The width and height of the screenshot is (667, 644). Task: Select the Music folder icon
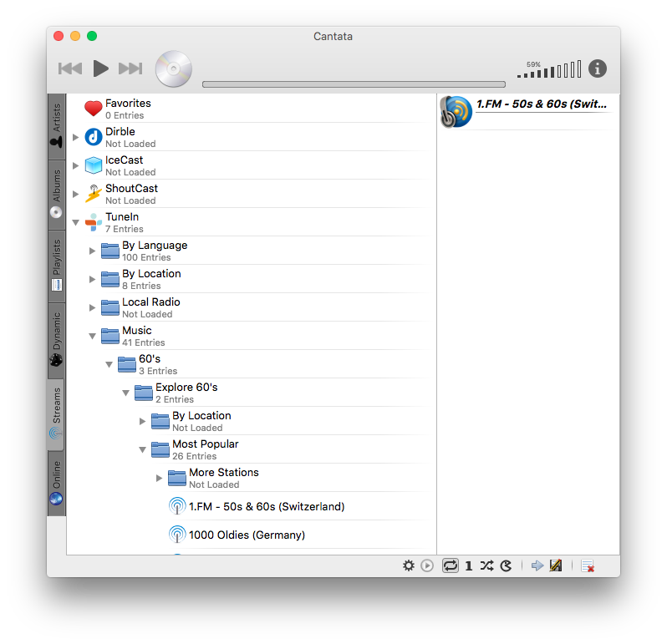pyautogui.click(x=110, y=337)
